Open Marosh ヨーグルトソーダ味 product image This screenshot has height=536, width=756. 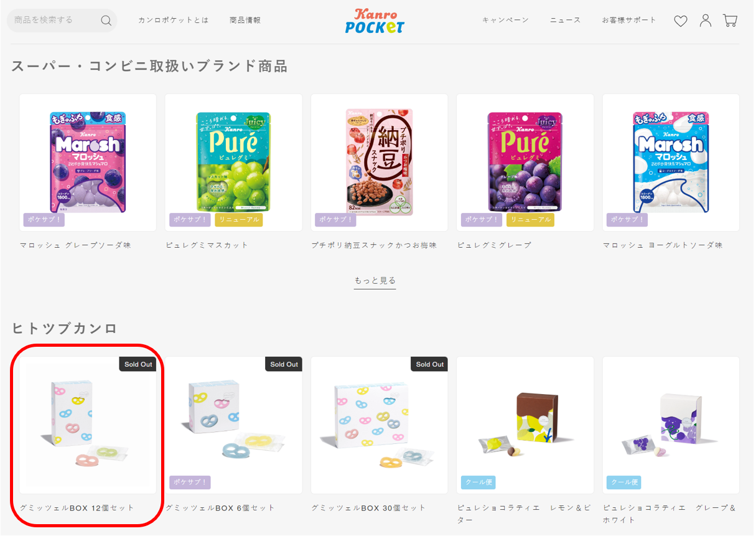671,162
